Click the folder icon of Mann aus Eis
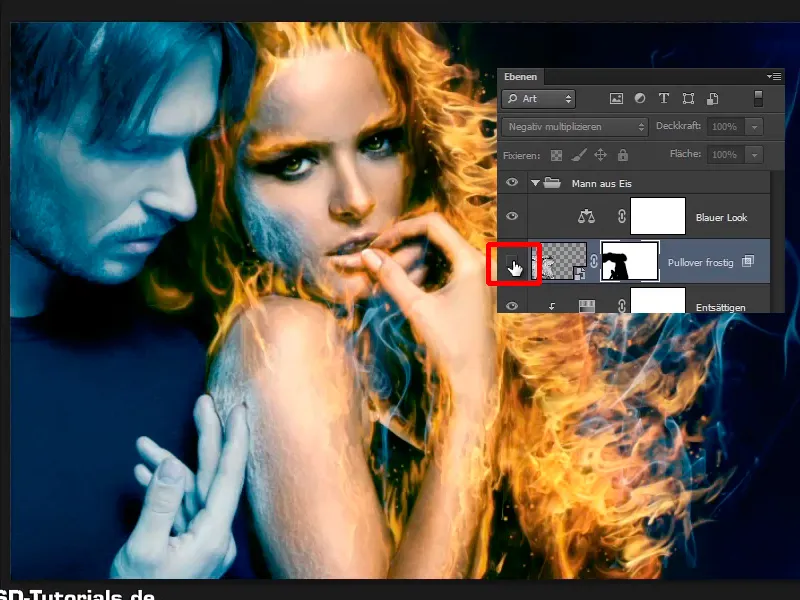 [x=552, y=183]
